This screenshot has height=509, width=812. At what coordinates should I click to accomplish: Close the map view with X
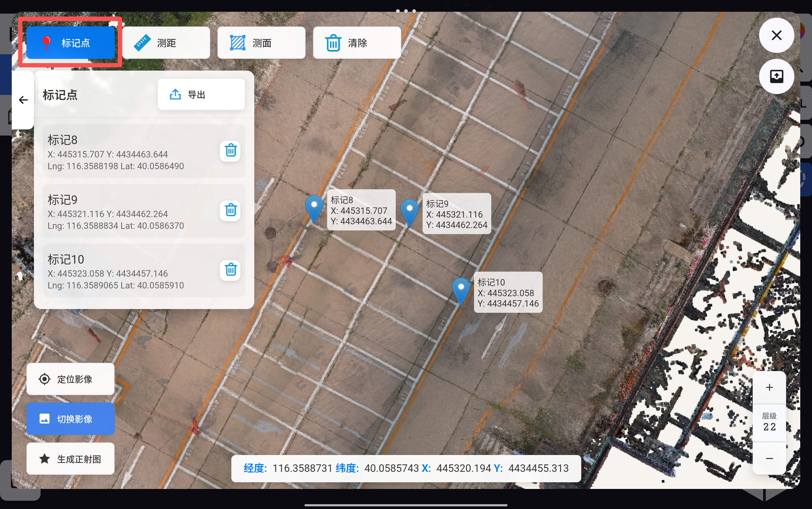tap(776, 35)
